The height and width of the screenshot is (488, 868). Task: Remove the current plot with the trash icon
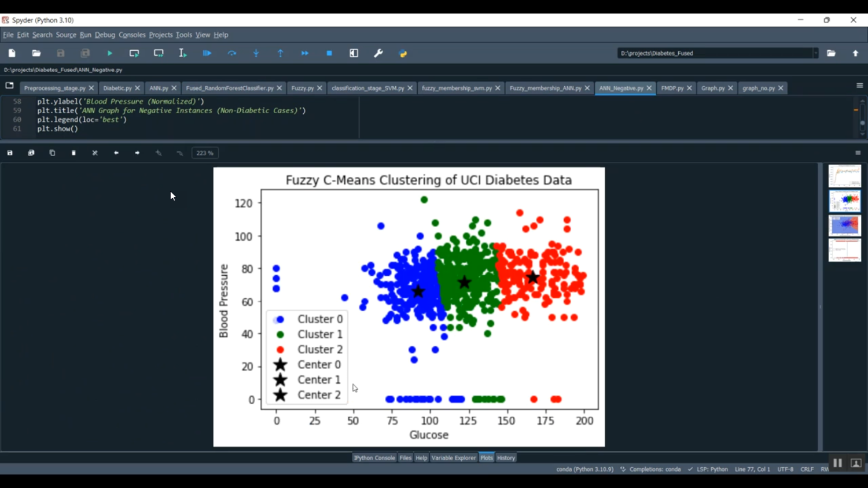point(73,152)
